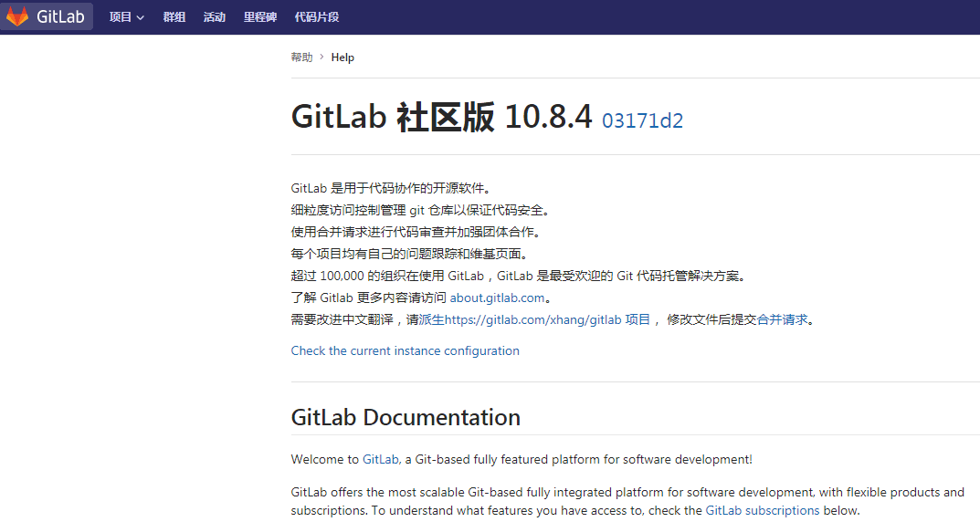Screen dimensions: 980x522
Task: Open 活动 from the top navigation
Action: [x=215, y=16]
